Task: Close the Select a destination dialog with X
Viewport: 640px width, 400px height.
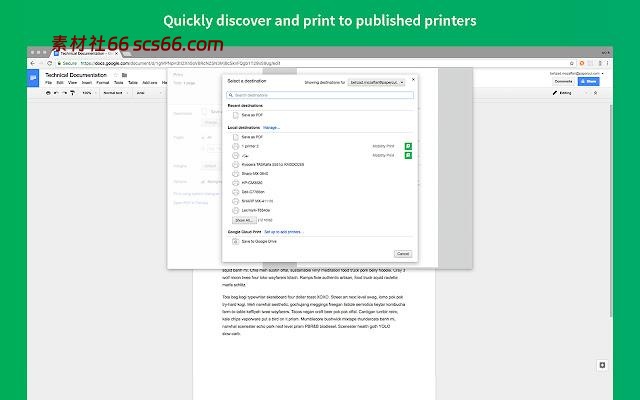Action: [x=411, y=81]
